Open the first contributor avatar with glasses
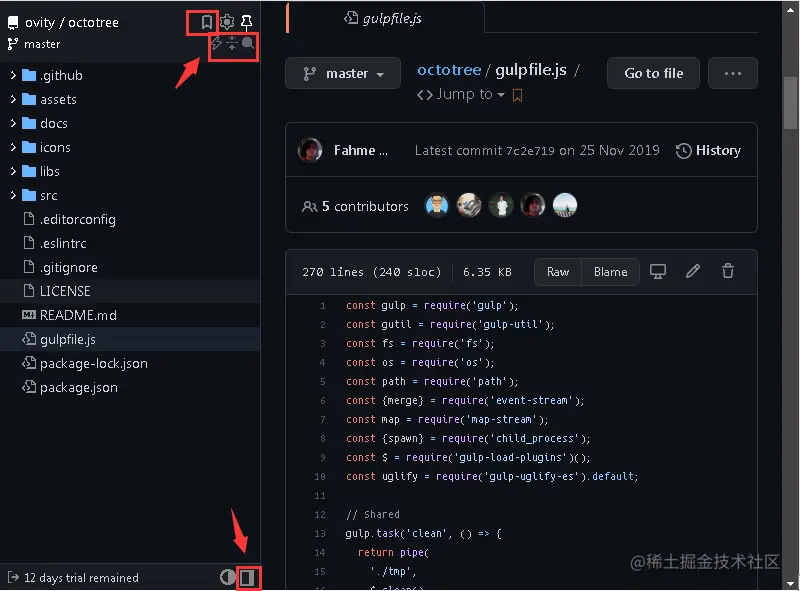The height and width of the screenshot is (591, 800). click(437, 205)
